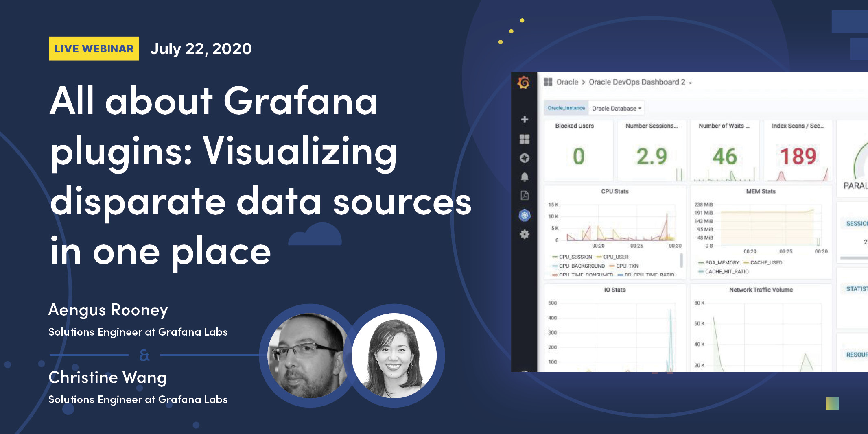
Task: Click the date July 22, 2020
Action: [201, 49]
